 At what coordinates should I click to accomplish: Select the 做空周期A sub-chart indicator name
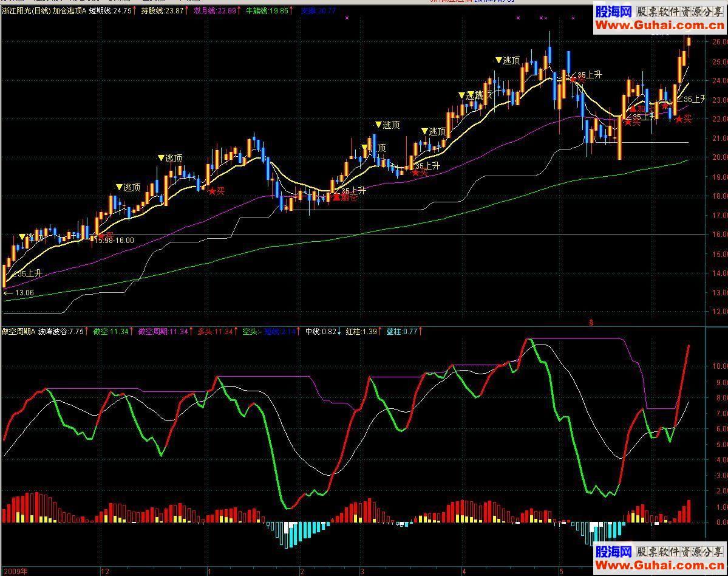click(19, 332)
